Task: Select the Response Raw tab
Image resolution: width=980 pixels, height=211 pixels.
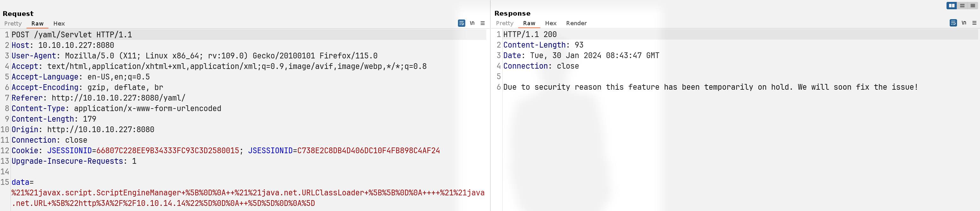Action: point(529,23)
